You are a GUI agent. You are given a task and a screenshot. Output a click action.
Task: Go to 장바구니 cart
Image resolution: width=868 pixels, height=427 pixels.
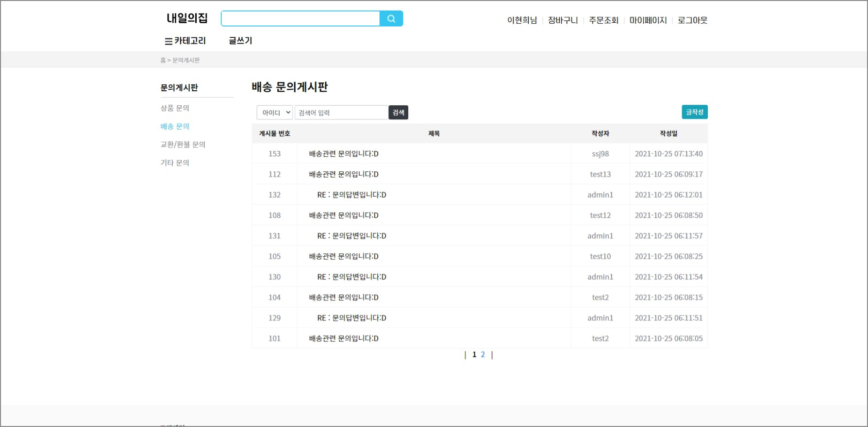click(563, 20)
